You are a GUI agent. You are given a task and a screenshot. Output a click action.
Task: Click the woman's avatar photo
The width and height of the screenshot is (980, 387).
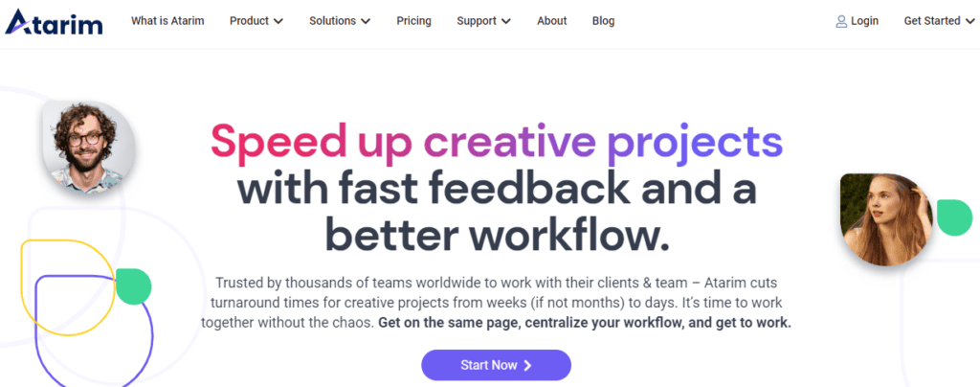[x=884, y=216]
